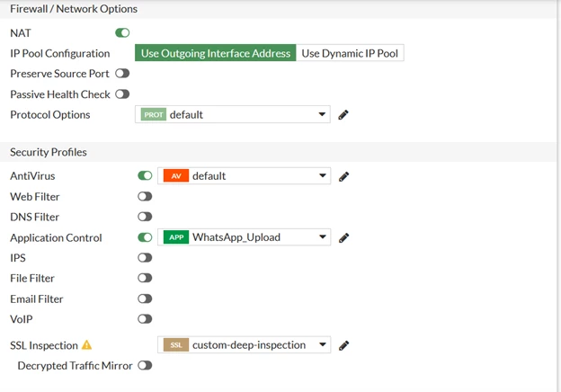Image resolution: width=561 pixels, height=392 pixels.
Task: Click the Firewall / Network Options heading
Action: pyautogui.click(x=74, y=9)
